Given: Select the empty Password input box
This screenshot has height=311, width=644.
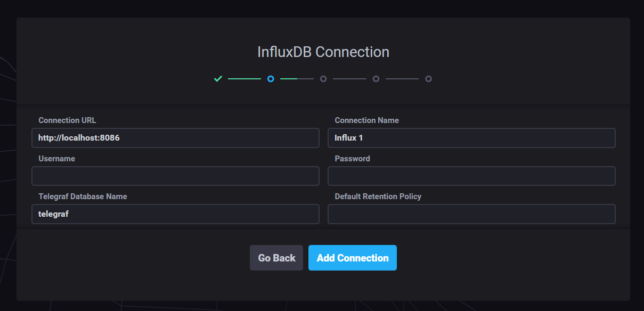Looking at the screenshot, I should [x=471, y=176].
